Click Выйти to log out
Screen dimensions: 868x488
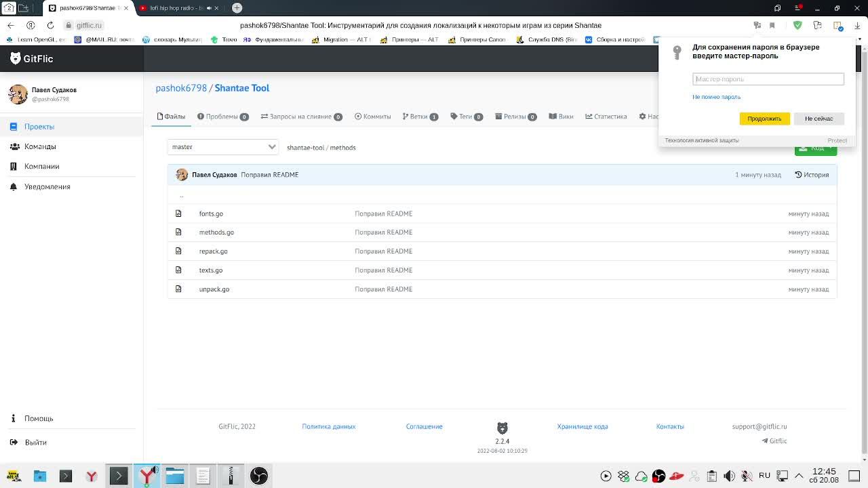click(36, 443)
